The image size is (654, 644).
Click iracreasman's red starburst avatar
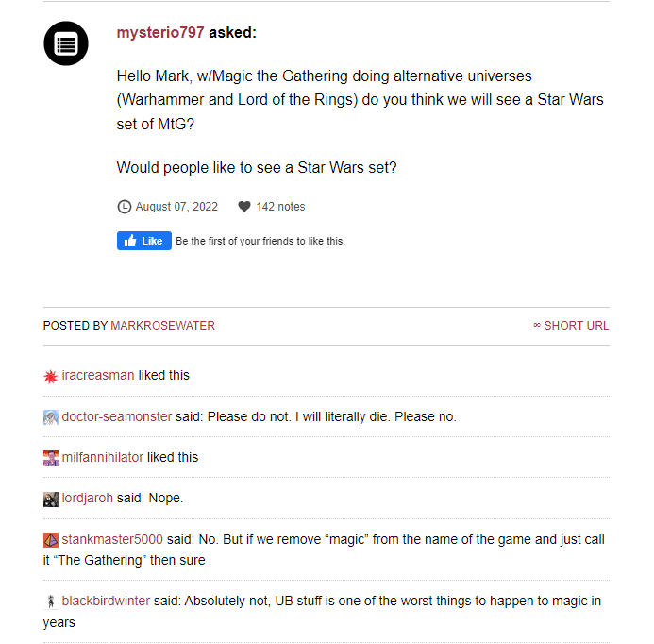coord(51,376)
